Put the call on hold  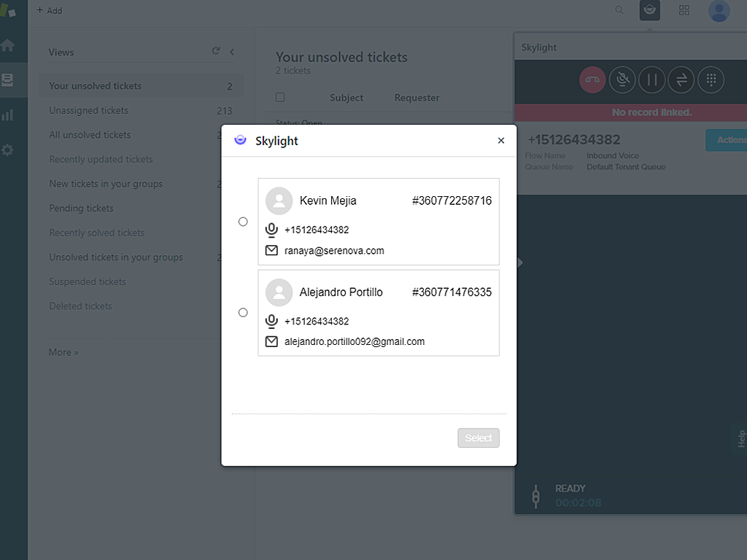[x=651, y=79]
